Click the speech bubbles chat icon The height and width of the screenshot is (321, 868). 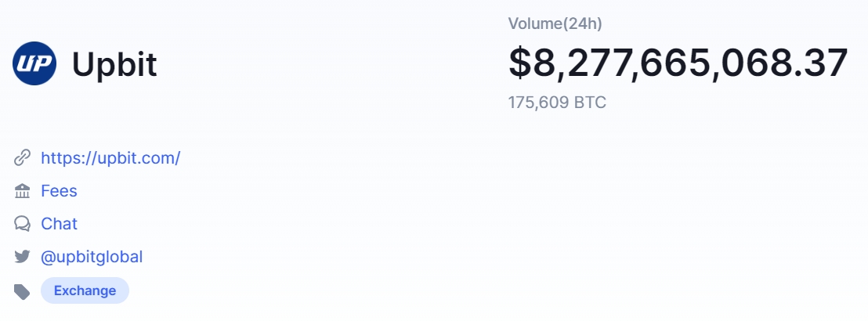pos(22,224)
